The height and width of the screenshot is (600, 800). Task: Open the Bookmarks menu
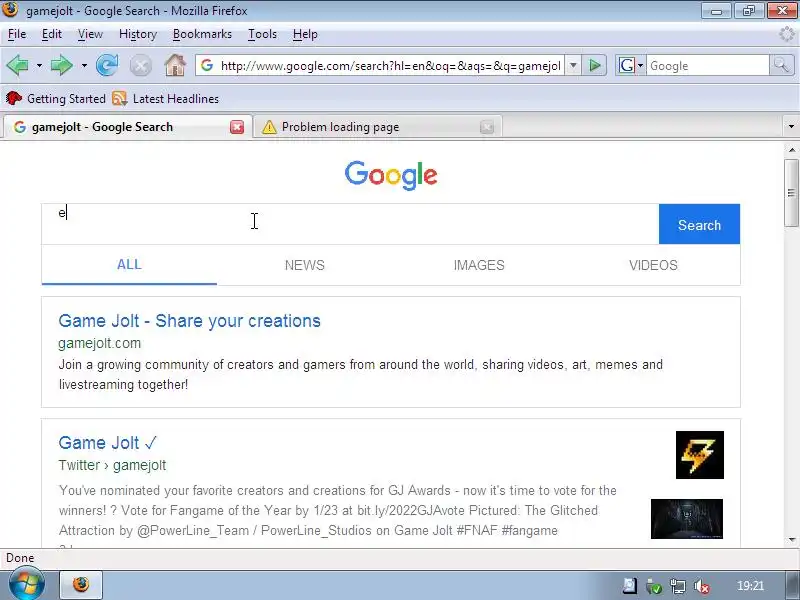coord(202,34)
